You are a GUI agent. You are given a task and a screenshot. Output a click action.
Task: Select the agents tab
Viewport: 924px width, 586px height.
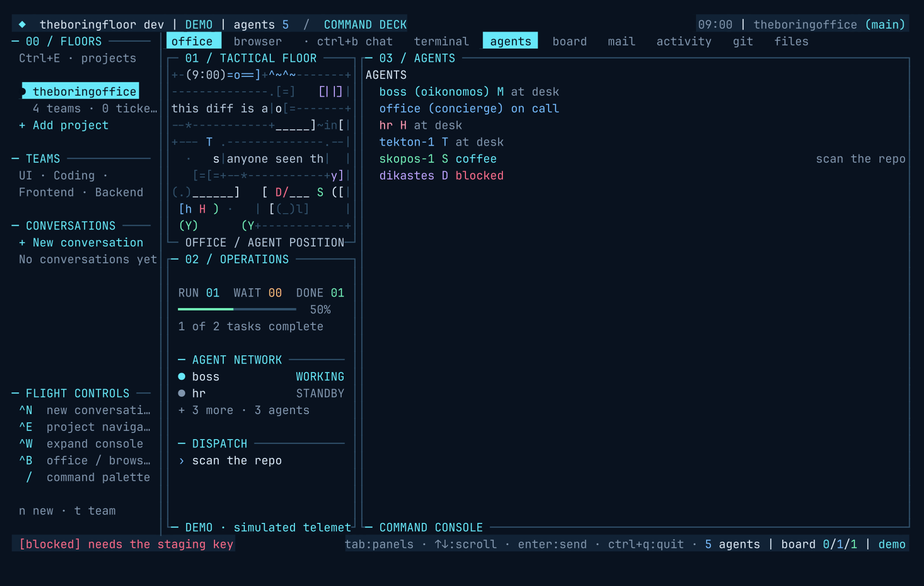point(510,41)
